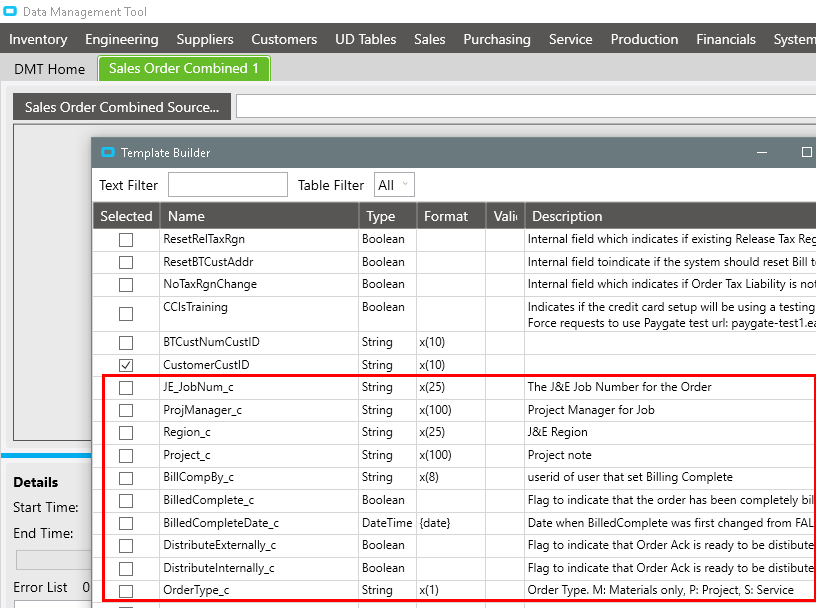
Task: Open the Purchasing menu
Action: point(497,39)
